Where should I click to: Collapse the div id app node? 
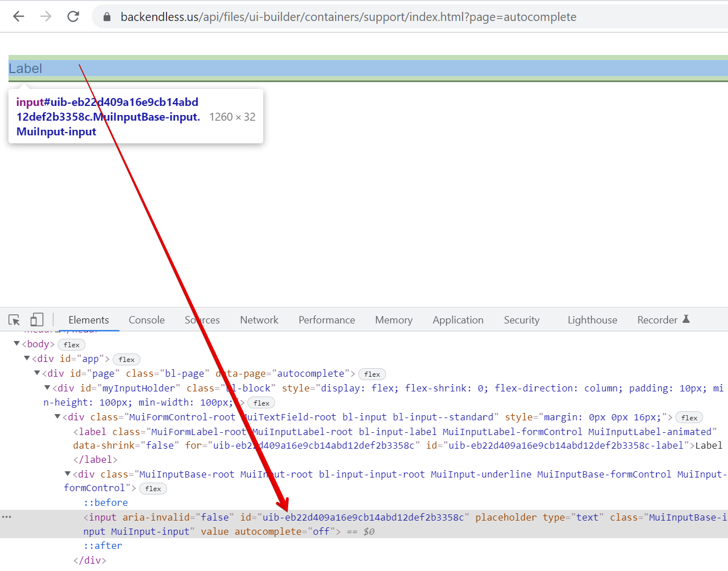(x=27, y=359)
